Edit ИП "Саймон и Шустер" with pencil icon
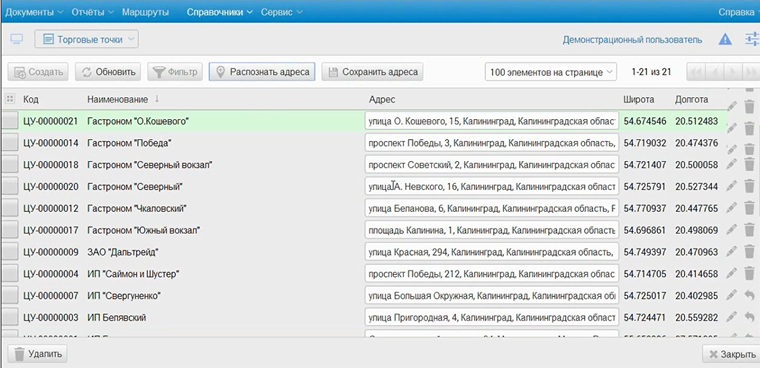 click(x=731, y=273)
